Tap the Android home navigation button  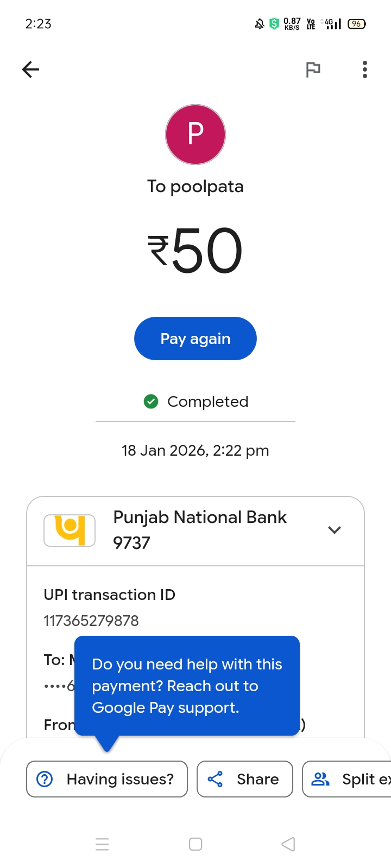(x=195, y=844)
